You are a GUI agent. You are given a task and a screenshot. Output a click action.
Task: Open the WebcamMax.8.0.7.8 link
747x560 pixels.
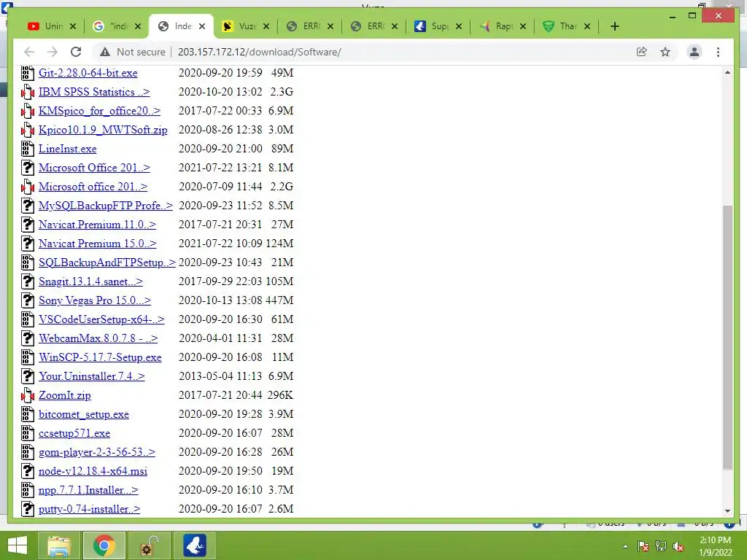point(98,338)
